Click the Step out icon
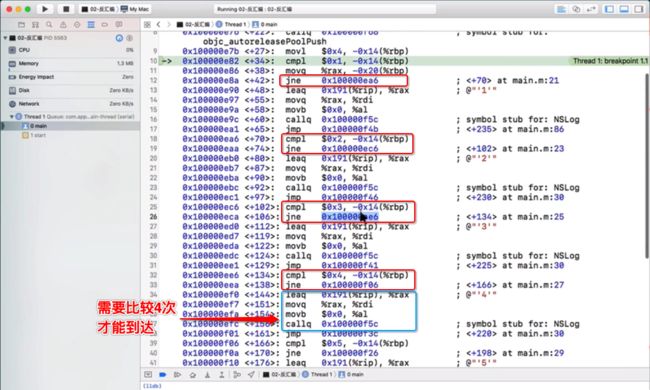Image resolution: width=650 pixels, height=390 pixels. tap(222, 375)
